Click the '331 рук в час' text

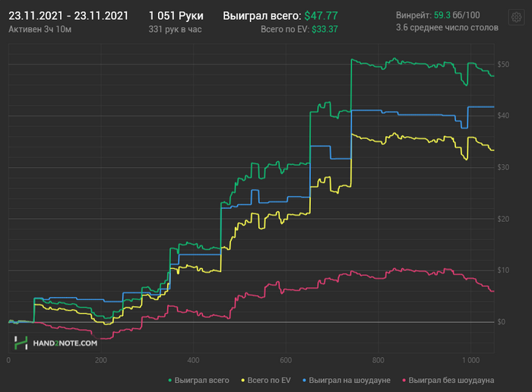click(175, 30)
